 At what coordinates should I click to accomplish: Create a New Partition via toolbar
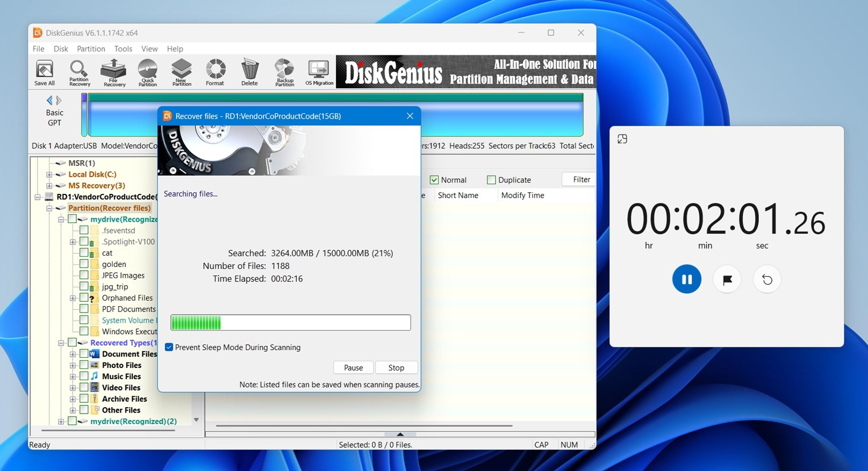pos(182,73)
